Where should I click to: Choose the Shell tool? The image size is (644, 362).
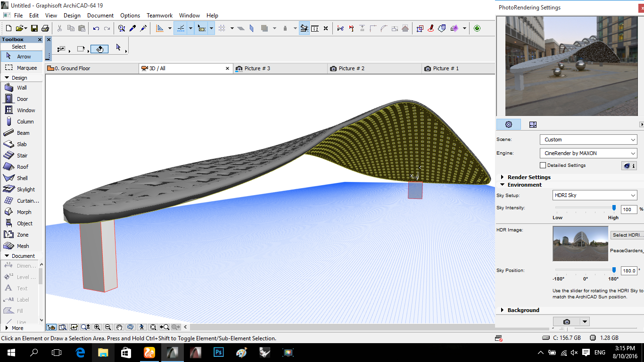click(x=22, y=178)
